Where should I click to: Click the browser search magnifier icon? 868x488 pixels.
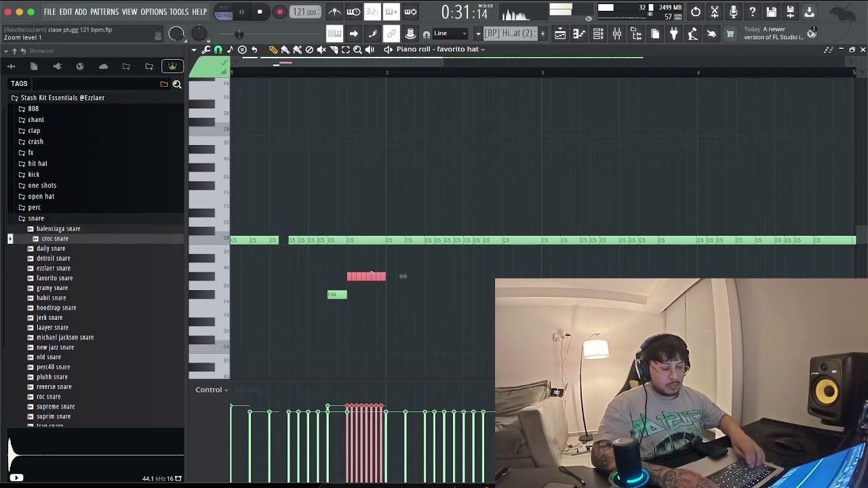point(177,84)
